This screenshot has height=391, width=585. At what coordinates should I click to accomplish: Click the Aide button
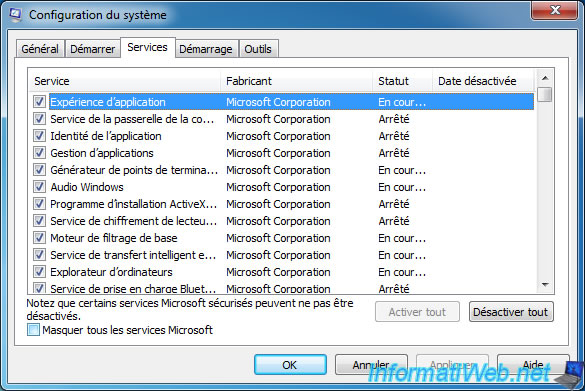(533, 365)
